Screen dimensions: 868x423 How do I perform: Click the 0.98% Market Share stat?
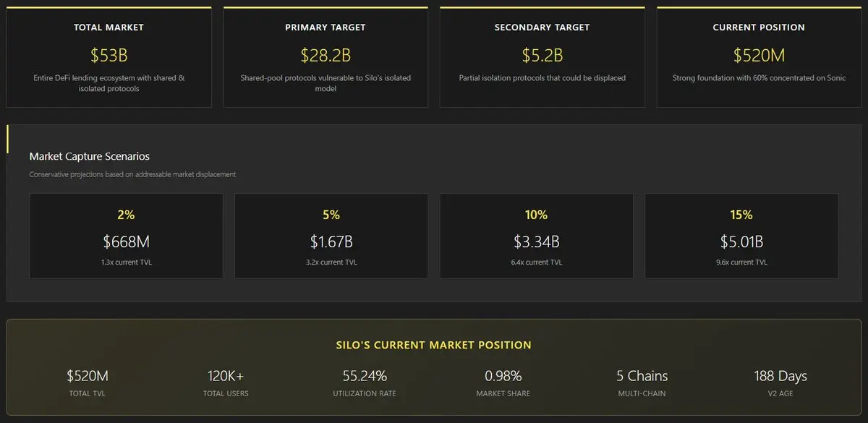[503, 383]
